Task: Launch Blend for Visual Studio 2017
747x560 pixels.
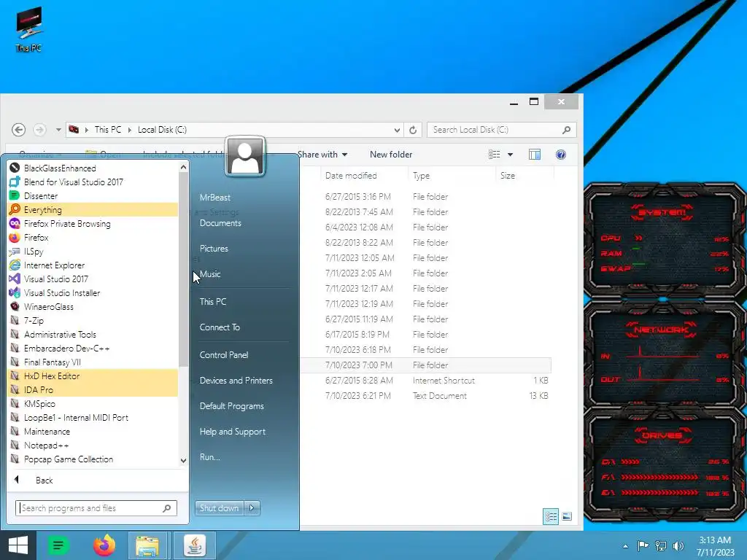Action: 93,182
